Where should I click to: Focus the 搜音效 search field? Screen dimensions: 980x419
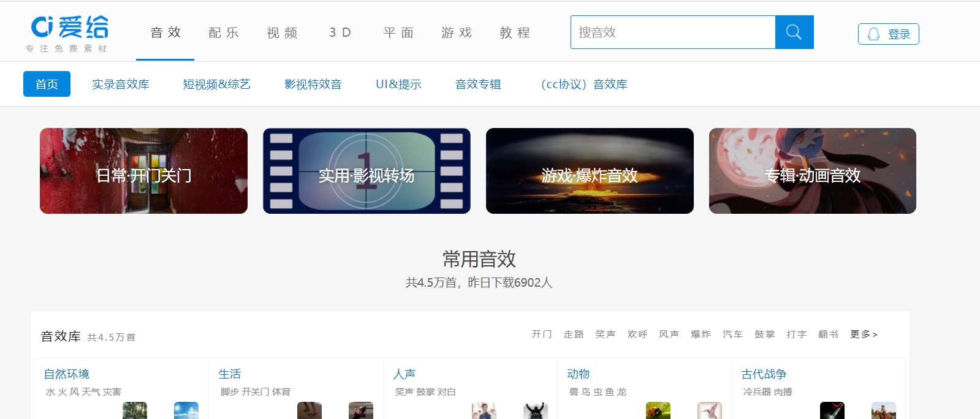pyautogui.click(x=673, y=32)
